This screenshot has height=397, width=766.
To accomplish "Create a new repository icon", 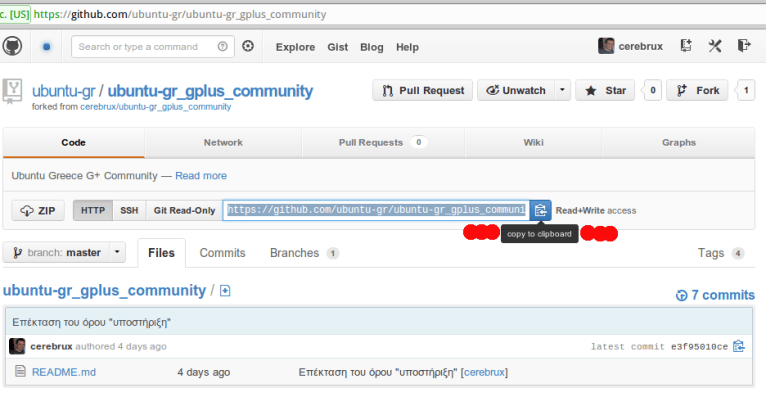I will pos(686,46).
